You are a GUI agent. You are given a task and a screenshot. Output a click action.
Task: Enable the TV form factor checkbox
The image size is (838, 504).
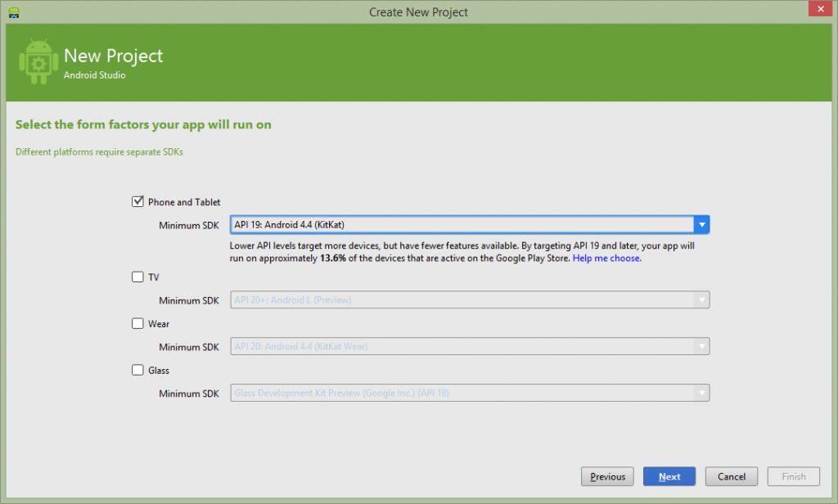point(137,277)
